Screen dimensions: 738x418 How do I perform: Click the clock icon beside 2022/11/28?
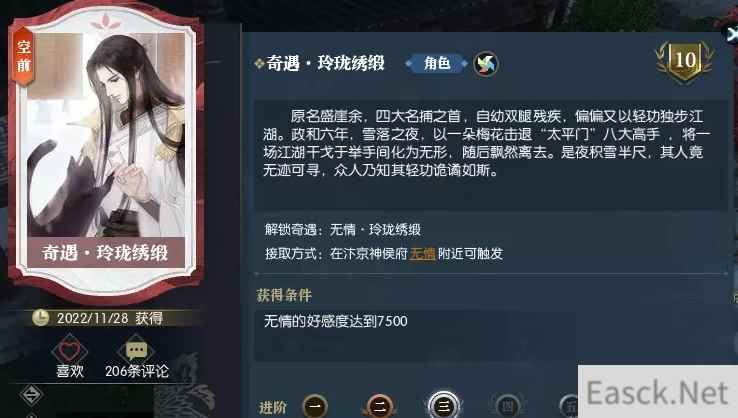[x=40, y=318]
